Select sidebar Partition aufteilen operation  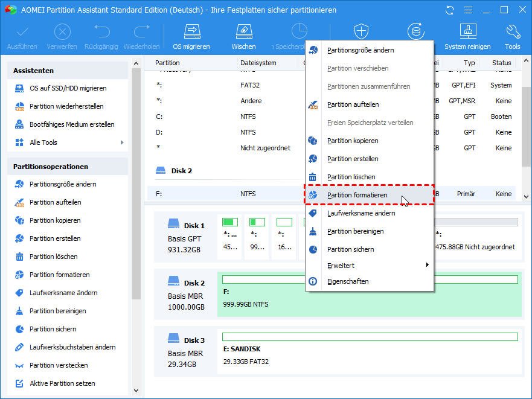[x=55, y=202]
